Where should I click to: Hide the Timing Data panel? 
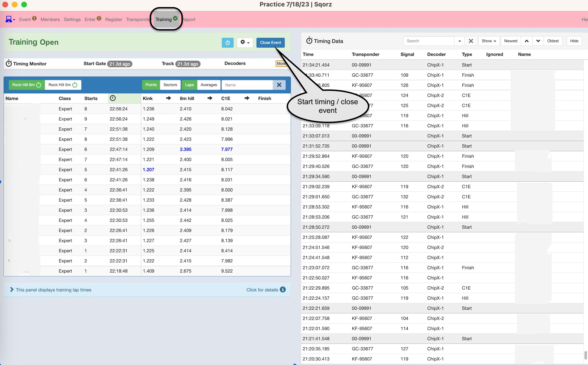coord(574,41)
